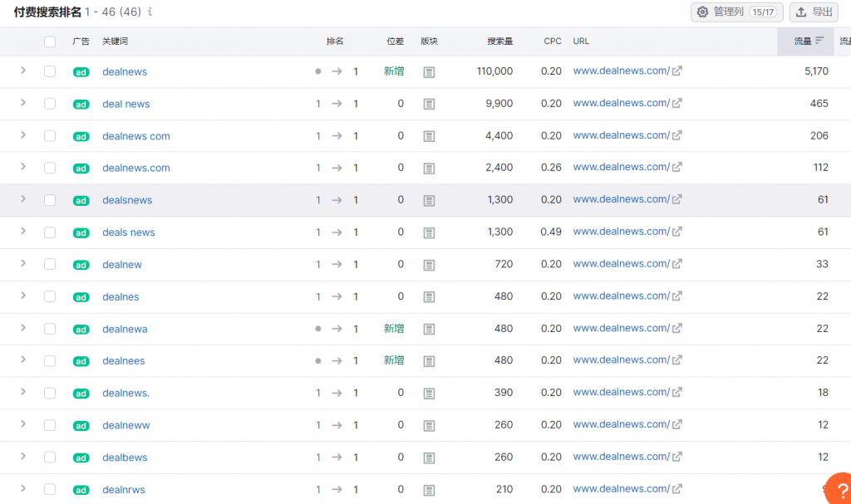Sort by the URL column header
Screen dimensions: 851x504
point(581,42)
